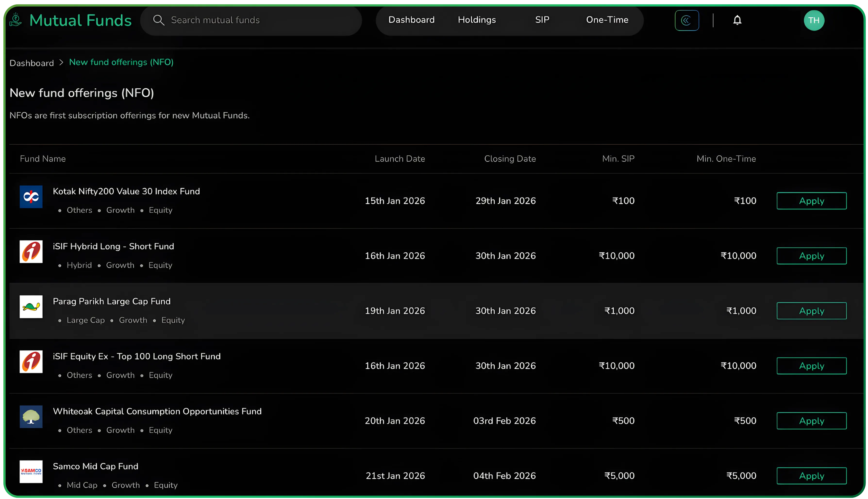Apply for Parag Parikh Large Cap Fund
The width and height of the screenshot is (868, 499).
[811, 311]
